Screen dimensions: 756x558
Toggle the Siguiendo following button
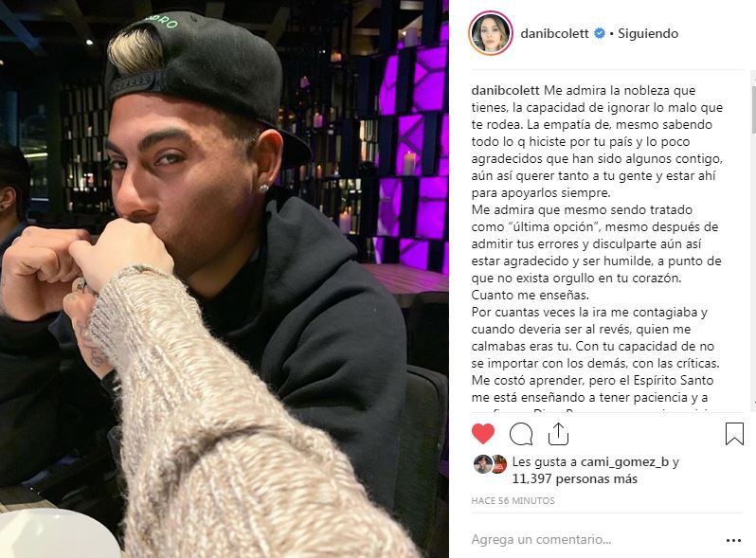click(x=648, y=33)
